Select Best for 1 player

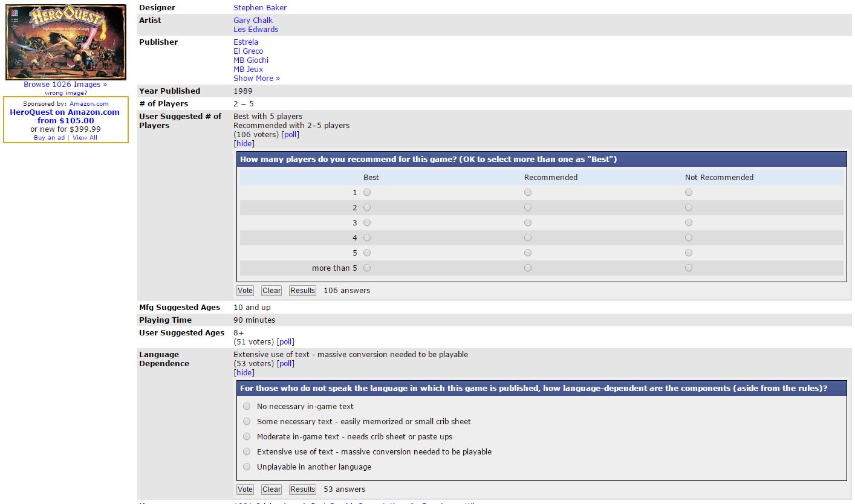(367, 192)
